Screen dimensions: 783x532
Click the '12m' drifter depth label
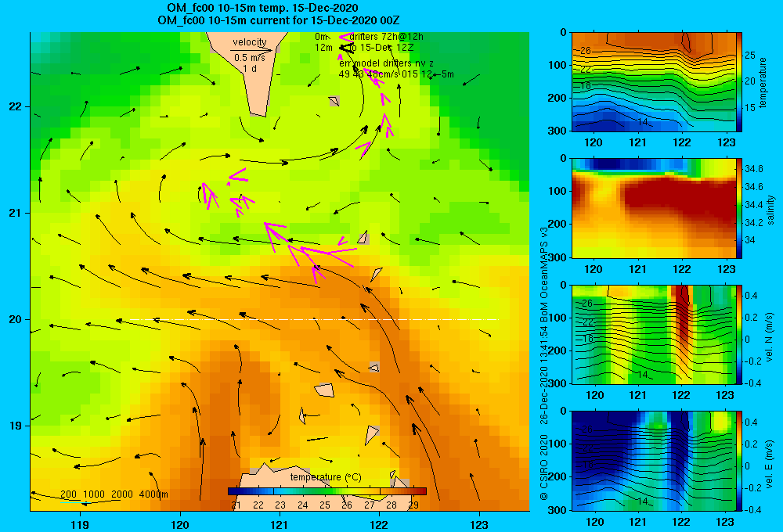pos(323,48)
